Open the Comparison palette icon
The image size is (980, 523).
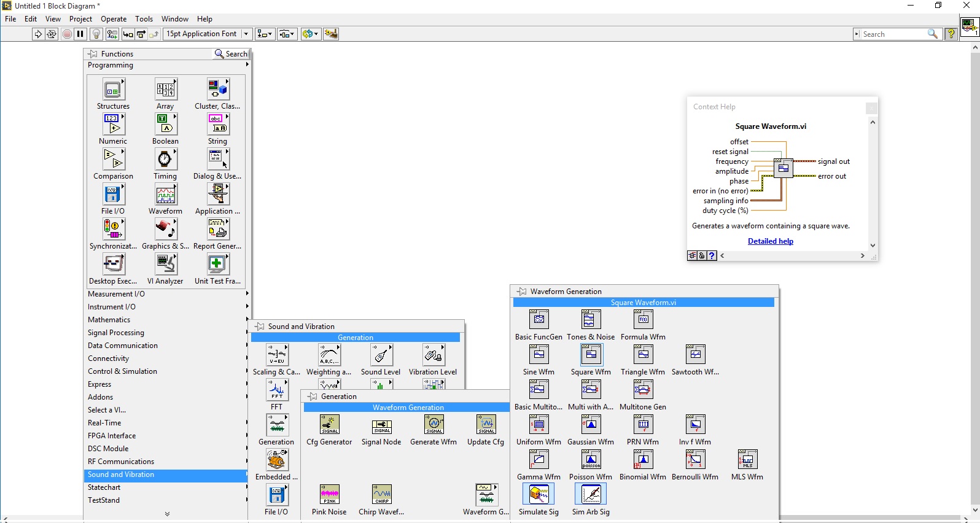point(113,160)
